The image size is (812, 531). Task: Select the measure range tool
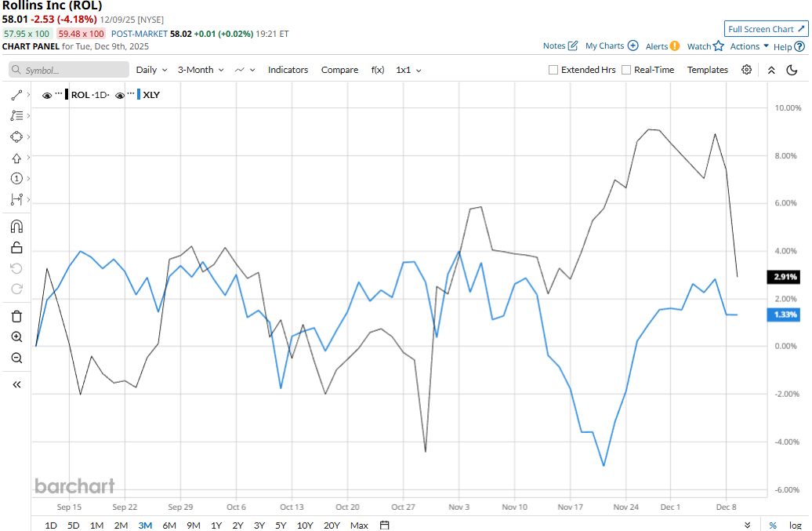16,199
